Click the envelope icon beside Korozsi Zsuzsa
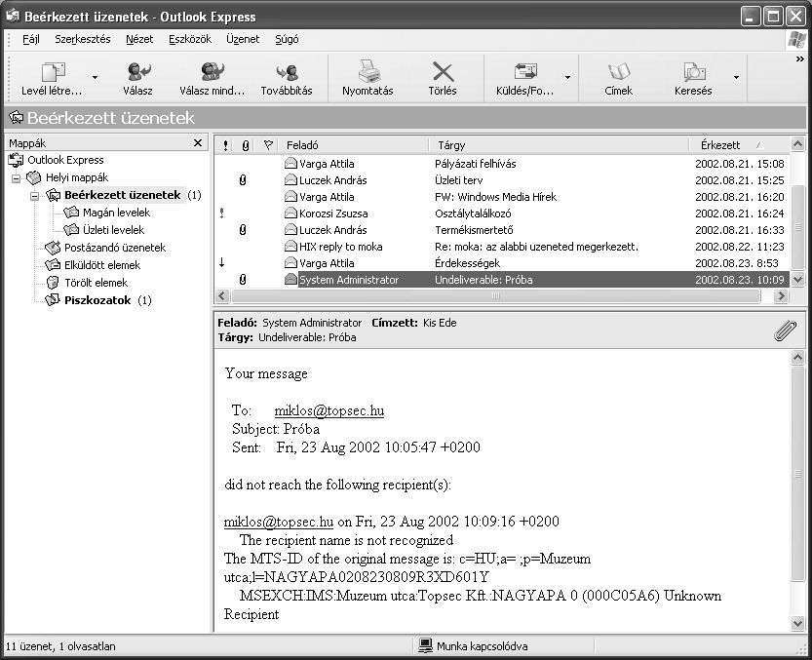The height and width of the screenshot is (660, 812). [x=291, y=213]
